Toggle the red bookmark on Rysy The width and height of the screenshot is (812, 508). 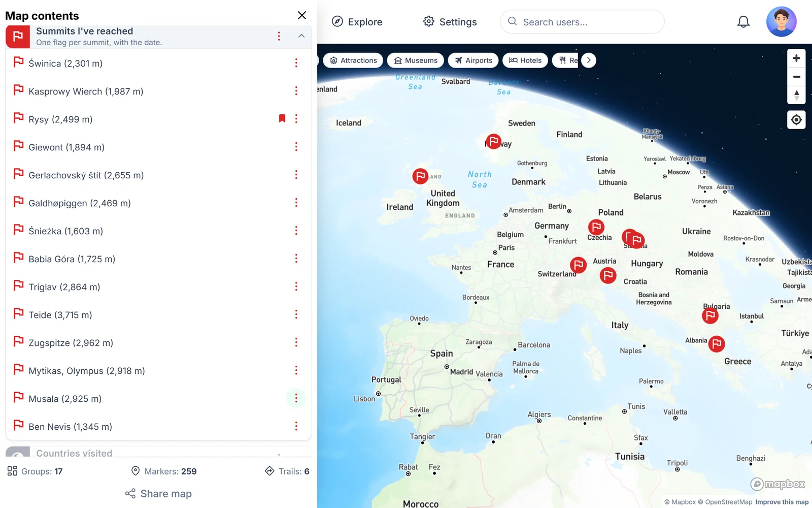(x=282, y=118)
